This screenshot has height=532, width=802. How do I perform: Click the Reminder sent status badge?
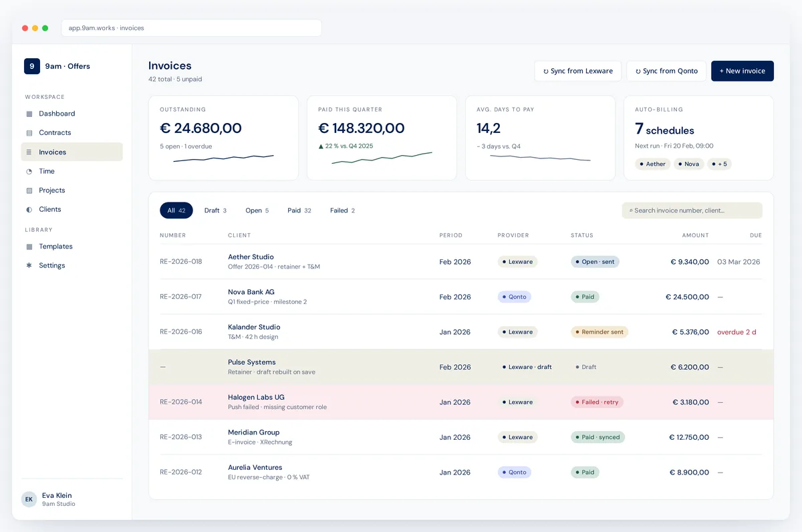pos(599,332)
